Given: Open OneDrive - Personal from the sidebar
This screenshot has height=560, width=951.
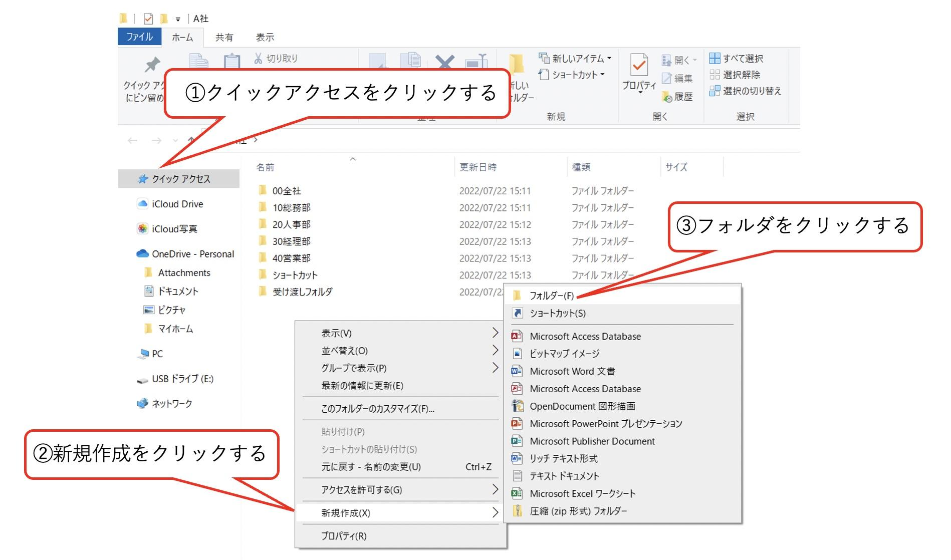Looking at the screenshot, I should 193,254.
